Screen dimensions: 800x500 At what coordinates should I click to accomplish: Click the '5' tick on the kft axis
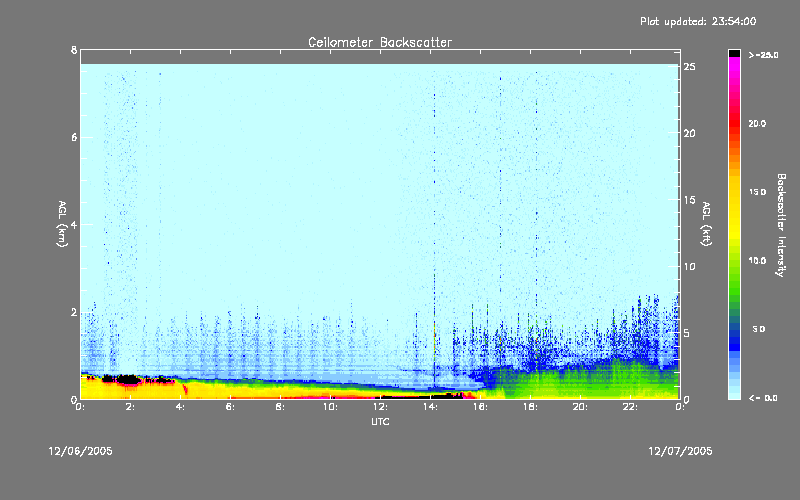(x=687, y=333)
